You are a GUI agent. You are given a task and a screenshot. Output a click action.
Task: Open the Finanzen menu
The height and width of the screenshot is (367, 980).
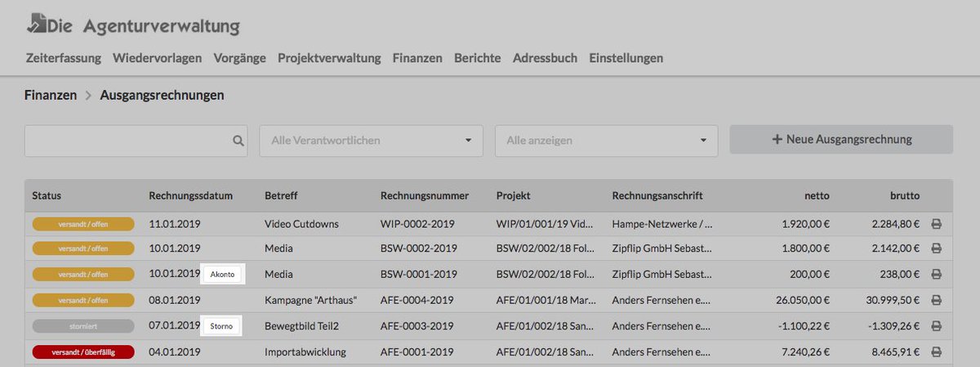(417, 58)
